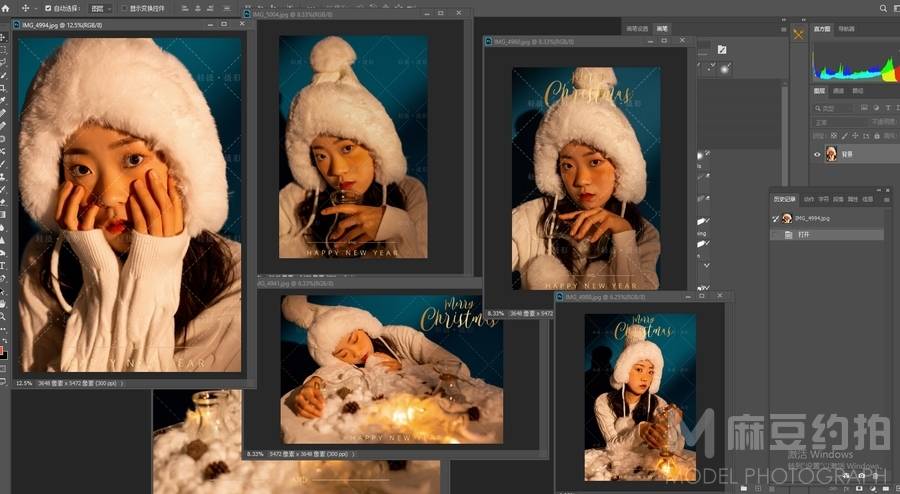Viewport: 900px width, 494px height.
Task: Click the orange crossed-tools panel icon
Action: coord(798,35)
